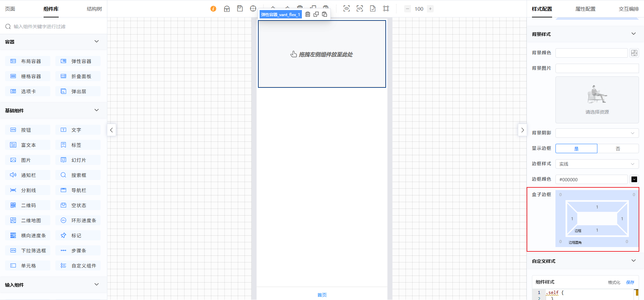
Task: Delete the selected 弹性容器 with trash icon
Action: (x=308, y=14)
